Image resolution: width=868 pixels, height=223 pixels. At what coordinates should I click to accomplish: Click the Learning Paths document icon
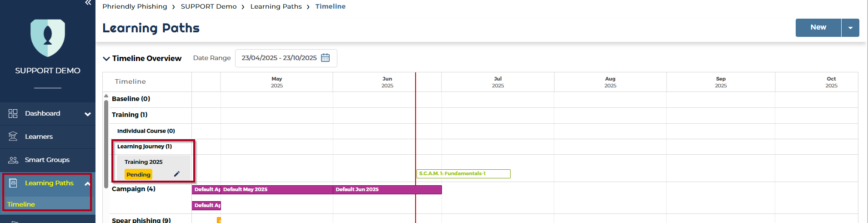tap(13, 183)
